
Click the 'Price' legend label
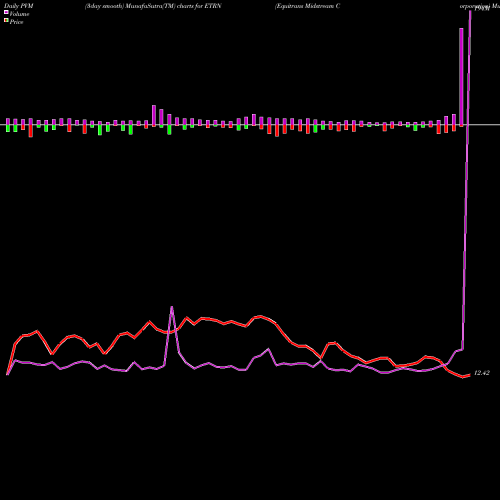(x=16, y=22)
